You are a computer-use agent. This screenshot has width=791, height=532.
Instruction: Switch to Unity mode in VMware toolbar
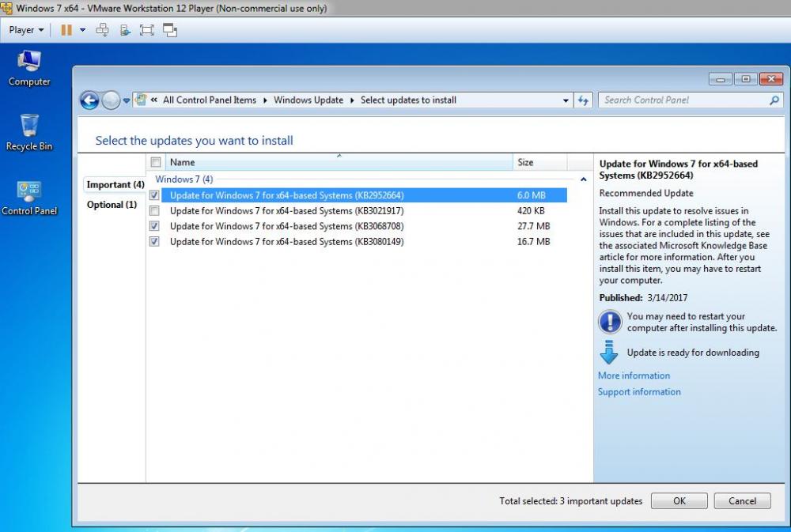pos(169,30)
